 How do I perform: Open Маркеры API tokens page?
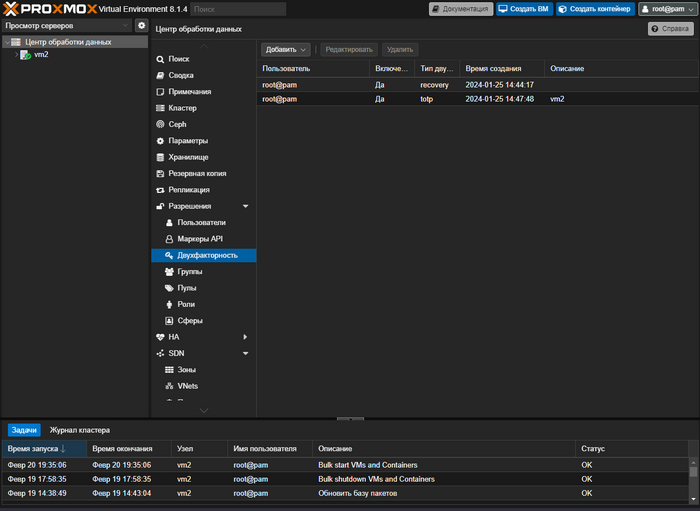click(200, 239)
